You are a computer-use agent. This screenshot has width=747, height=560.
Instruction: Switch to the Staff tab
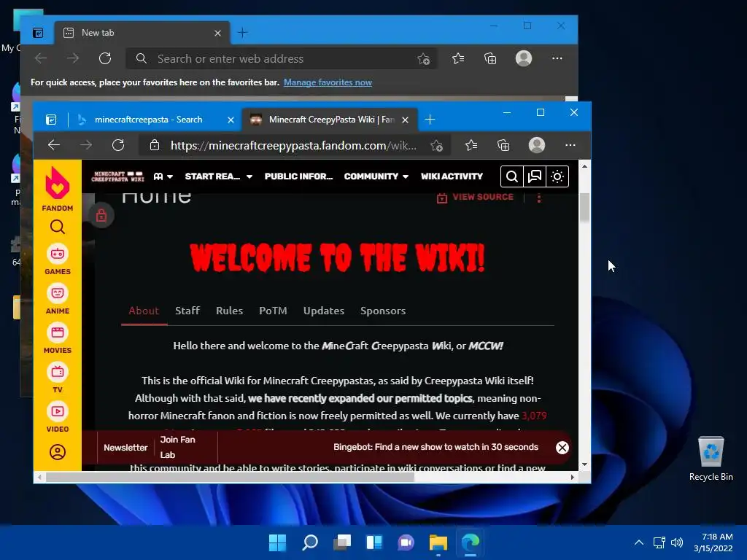pos(187,311)
